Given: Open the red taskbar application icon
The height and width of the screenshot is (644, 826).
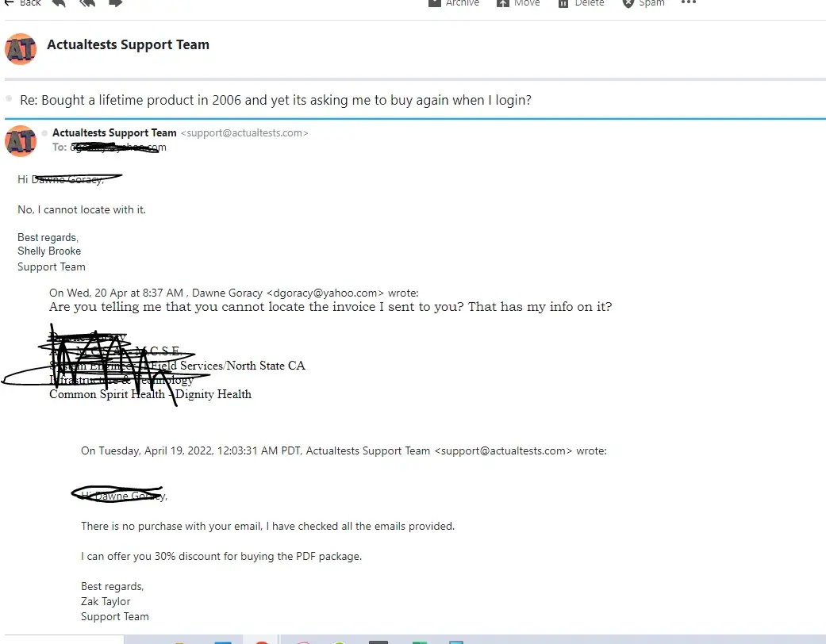Looking at the screenshot, I should (x=262, y=642).
